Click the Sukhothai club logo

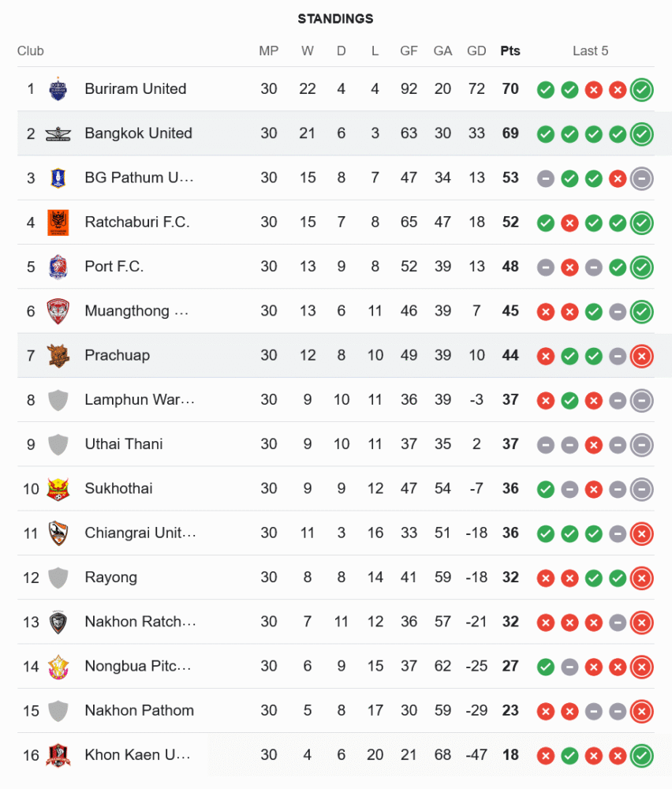(x=58, y=488)
